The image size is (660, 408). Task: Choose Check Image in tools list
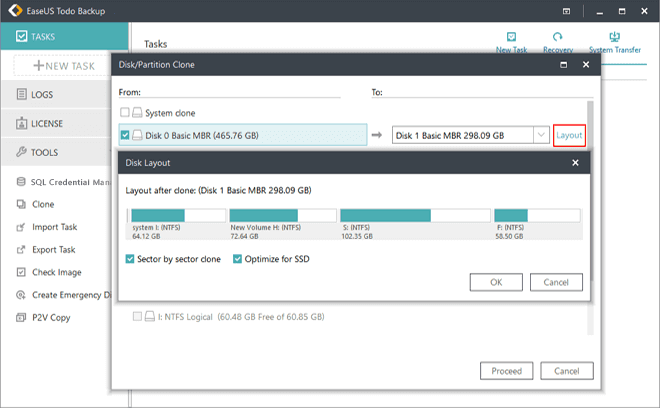(x=55, y=272)
